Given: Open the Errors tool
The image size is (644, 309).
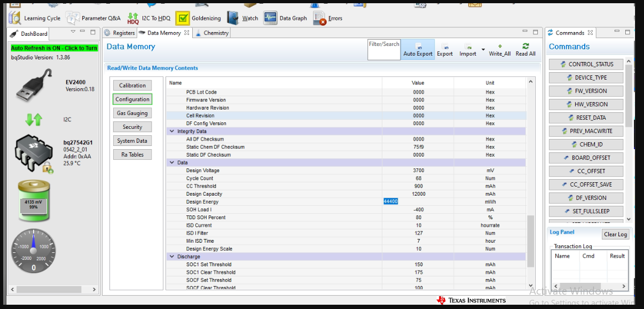Looking at the screenshot, I should (328, 18).
